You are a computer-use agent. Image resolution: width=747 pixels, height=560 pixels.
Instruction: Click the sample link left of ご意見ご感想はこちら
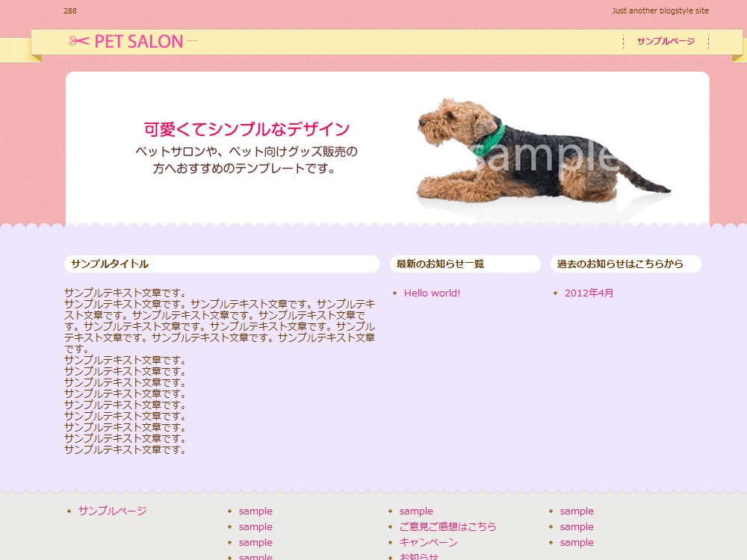(x=255, y=526)
